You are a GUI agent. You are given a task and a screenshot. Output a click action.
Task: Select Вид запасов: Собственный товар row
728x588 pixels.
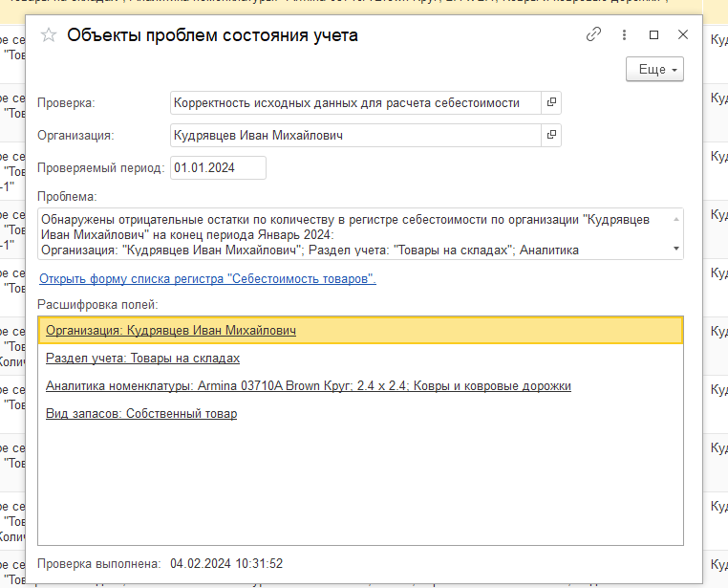pos(141,414)
